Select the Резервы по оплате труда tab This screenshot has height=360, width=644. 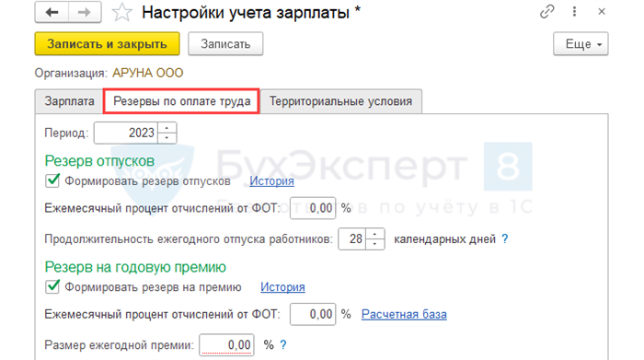(181, 101)
